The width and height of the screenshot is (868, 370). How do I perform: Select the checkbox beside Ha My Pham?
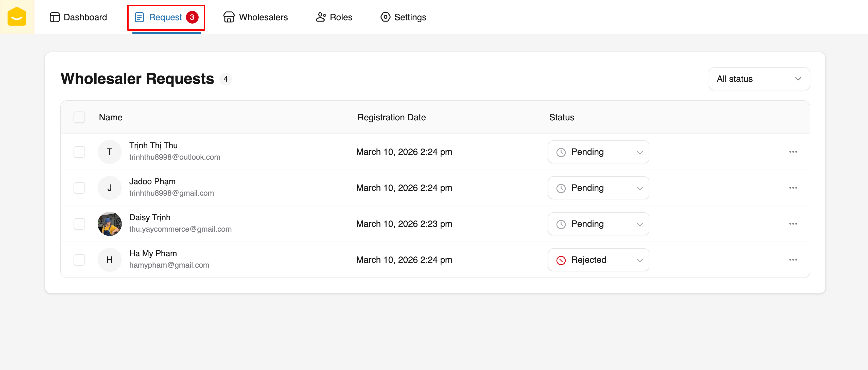(x=79, y=260)
